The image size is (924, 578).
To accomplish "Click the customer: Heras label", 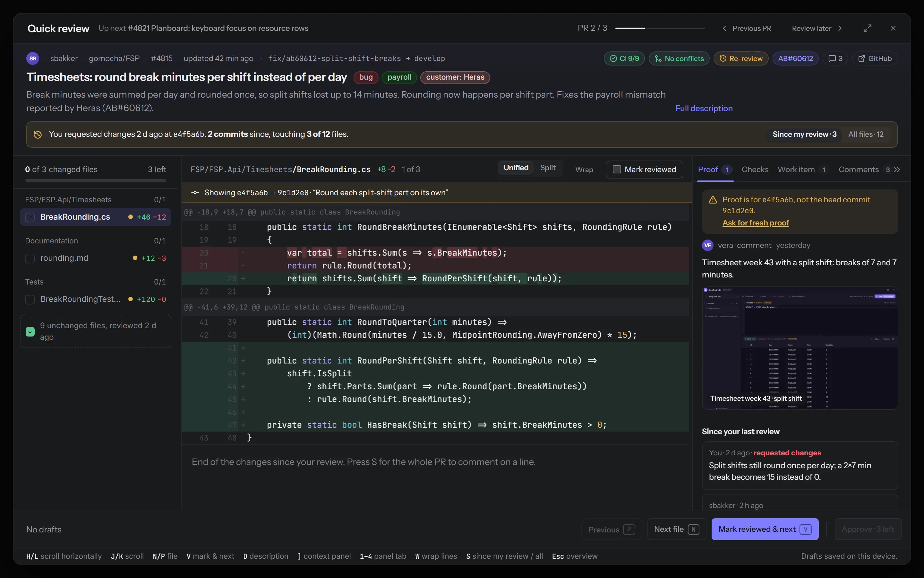I will (455, 77).
